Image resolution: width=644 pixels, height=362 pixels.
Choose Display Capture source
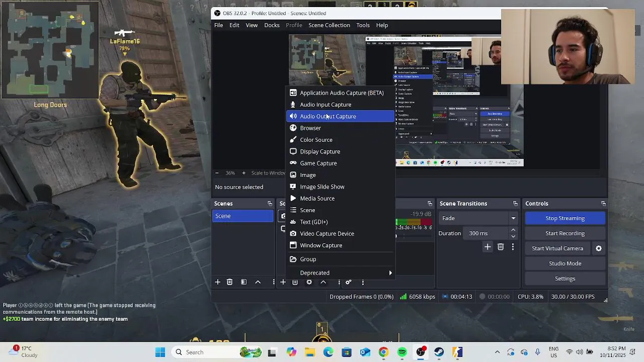point(341,151)
